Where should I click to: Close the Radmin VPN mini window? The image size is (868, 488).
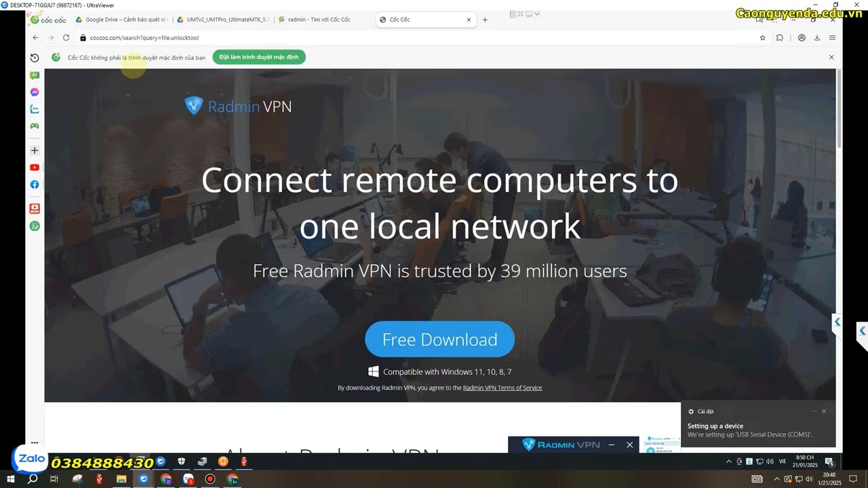pos(629,445)
